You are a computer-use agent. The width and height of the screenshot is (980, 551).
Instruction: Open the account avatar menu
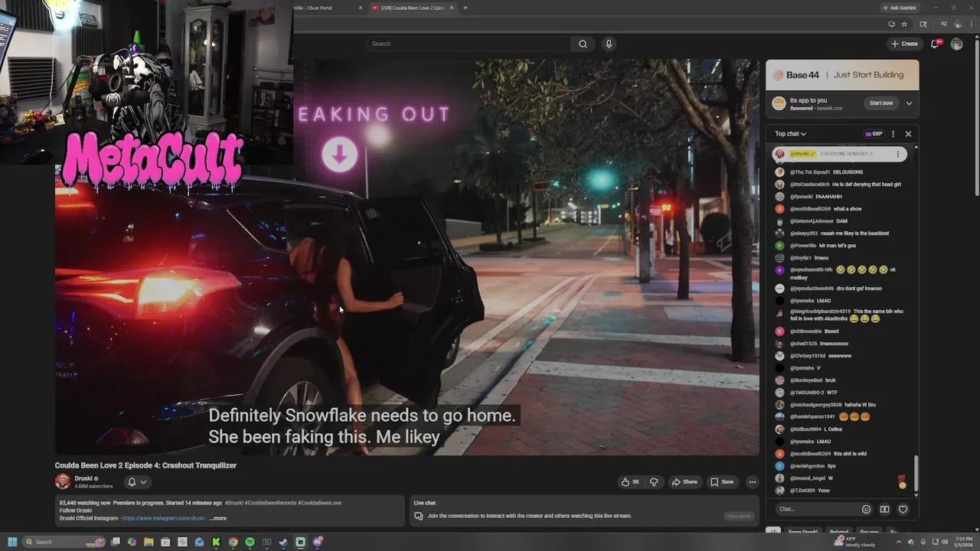click(x=956, y=44)
